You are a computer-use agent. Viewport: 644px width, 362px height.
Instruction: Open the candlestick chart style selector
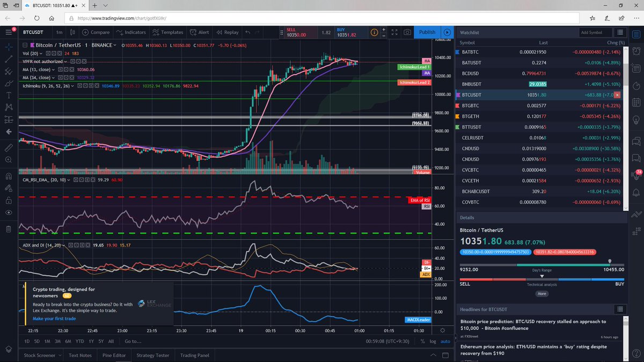click(x=73, y=32)
